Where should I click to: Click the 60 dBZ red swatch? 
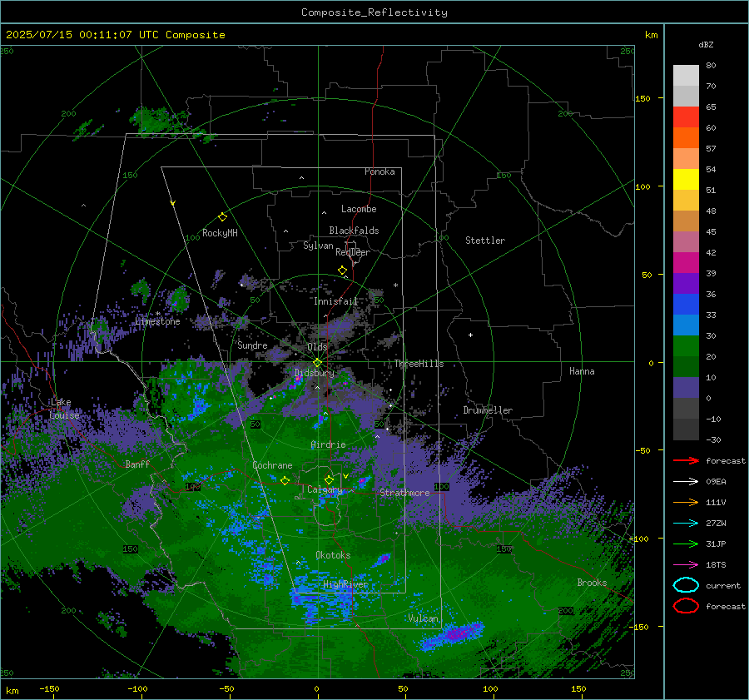[686, 117]
